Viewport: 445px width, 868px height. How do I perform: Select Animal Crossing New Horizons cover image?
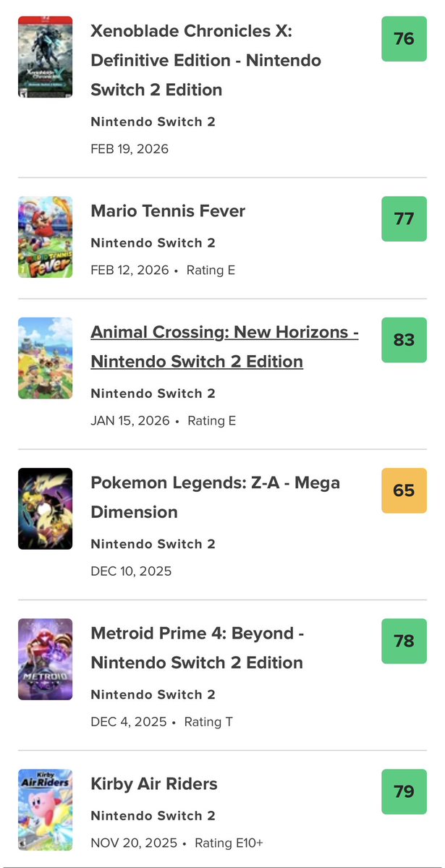46,358
